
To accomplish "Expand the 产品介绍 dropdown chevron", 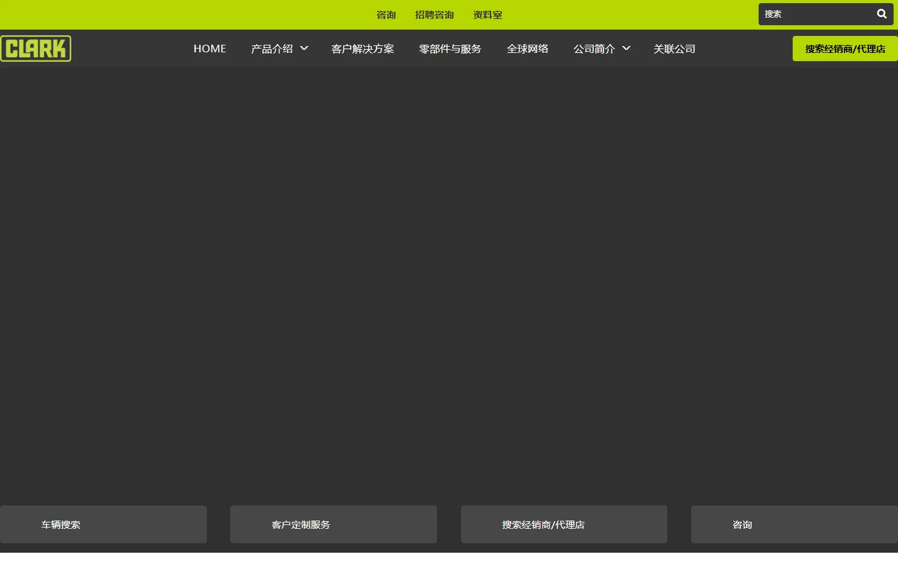I will [x=304, y=48].
